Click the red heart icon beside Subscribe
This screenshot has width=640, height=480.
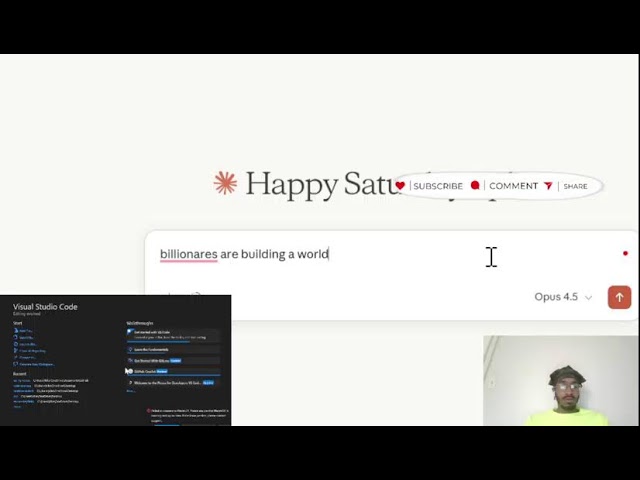400,186
